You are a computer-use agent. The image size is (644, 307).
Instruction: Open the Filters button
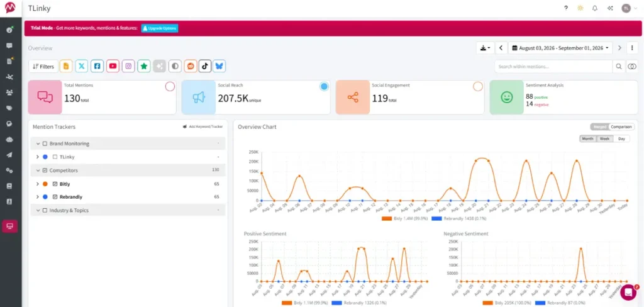pos(43,66)
